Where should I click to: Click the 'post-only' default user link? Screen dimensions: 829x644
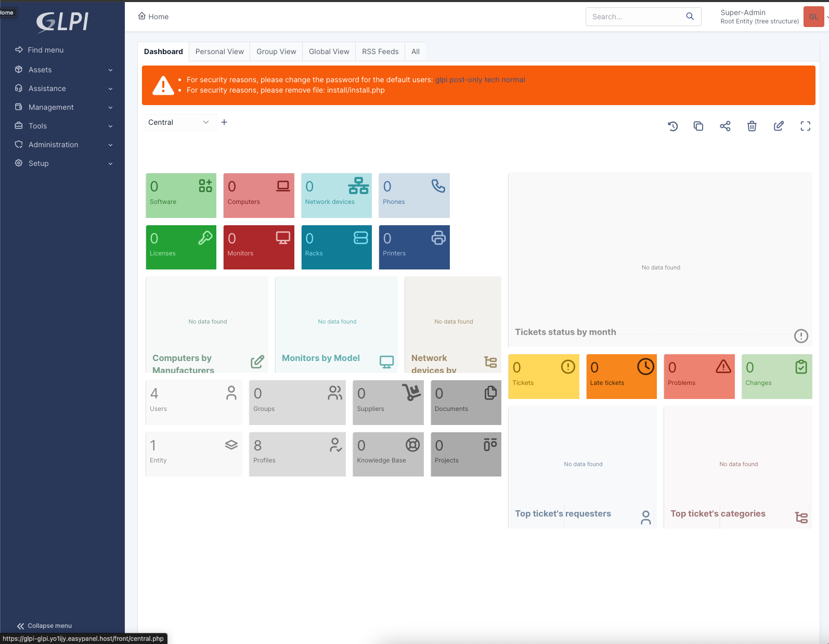465,80
